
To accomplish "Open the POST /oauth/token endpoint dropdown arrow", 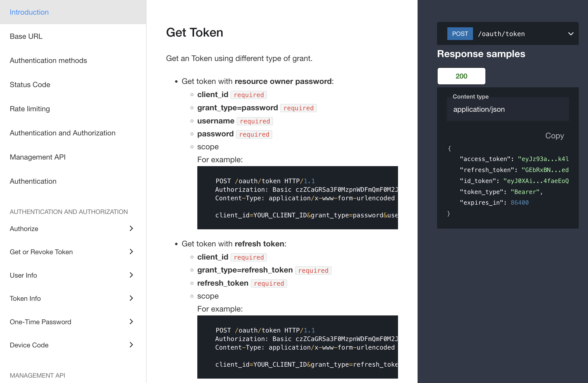I will 571,34.
